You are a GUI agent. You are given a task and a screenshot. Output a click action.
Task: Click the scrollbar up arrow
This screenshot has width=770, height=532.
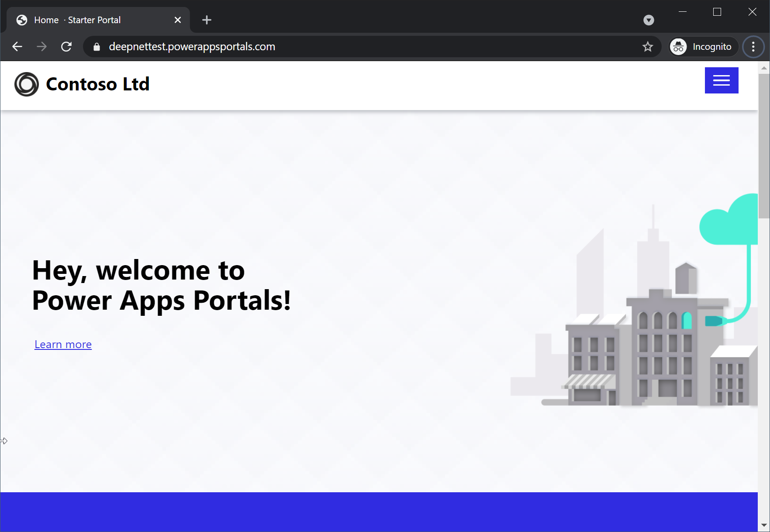coord(764,68)
